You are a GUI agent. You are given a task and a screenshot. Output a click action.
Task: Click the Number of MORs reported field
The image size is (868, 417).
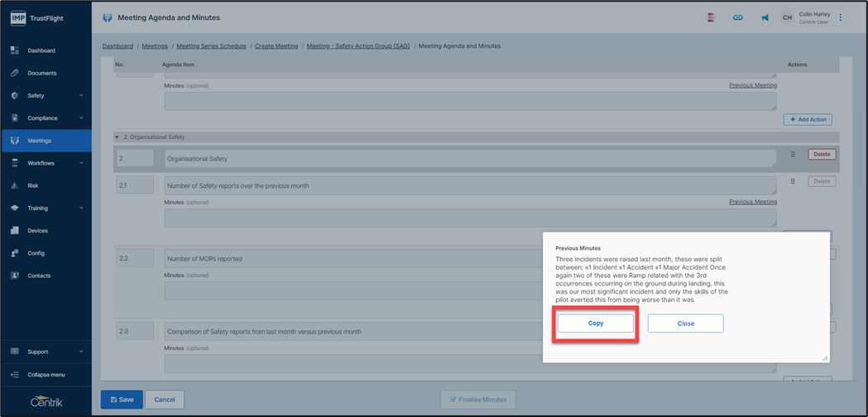pos(348,259)
